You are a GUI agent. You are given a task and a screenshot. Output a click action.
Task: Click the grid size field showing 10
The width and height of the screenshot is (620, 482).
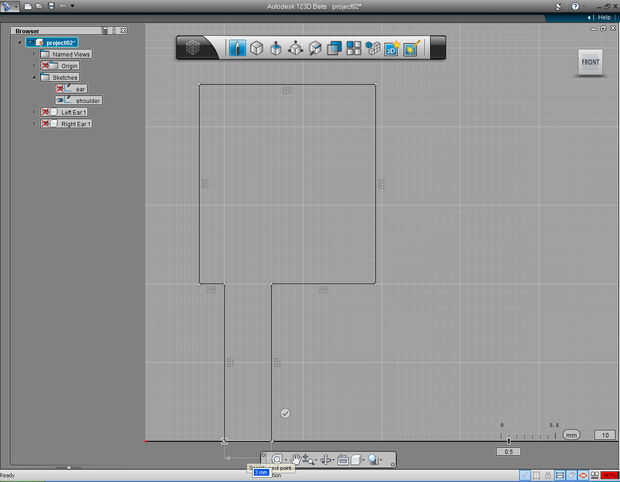(605, 435)
